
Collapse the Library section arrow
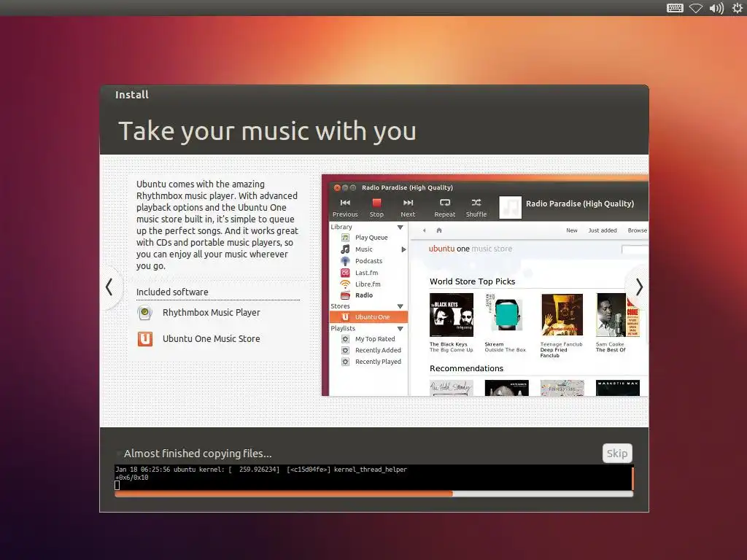pyautogui.click(x=400, y=227)
